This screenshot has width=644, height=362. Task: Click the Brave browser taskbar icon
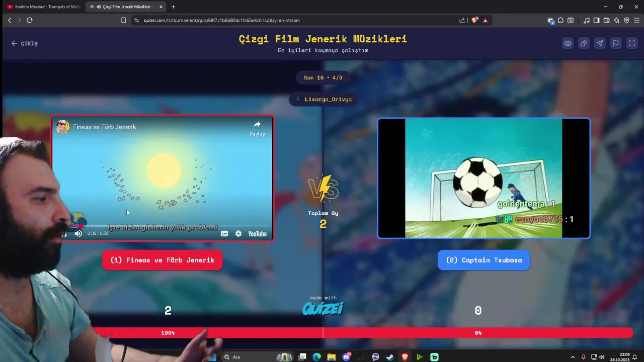(405, 357)
